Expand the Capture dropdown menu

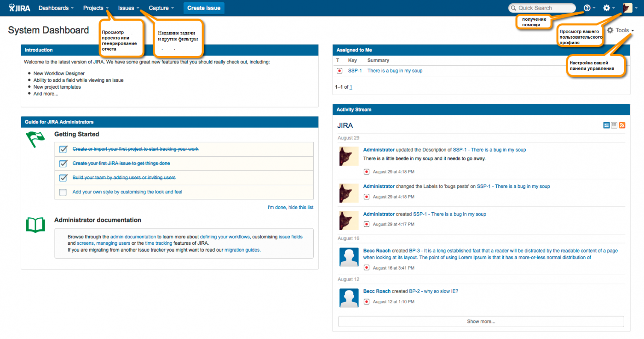tap(161, 8)
